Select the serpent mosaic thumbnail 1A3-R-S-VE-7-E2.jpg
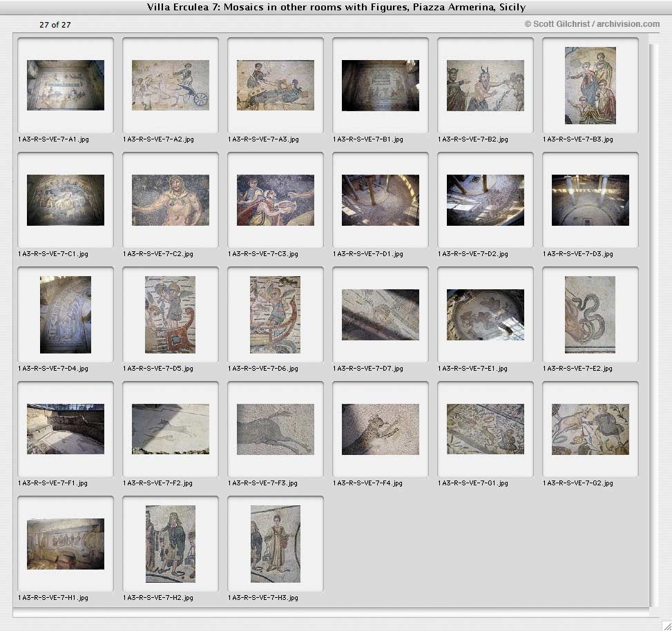 [590, 314]
